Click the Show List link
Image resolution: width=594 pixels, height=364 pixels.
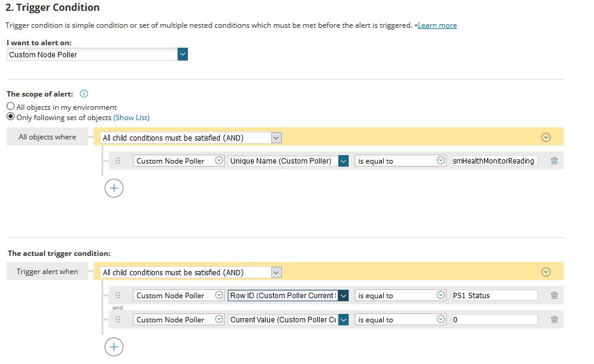coord(131,118)
